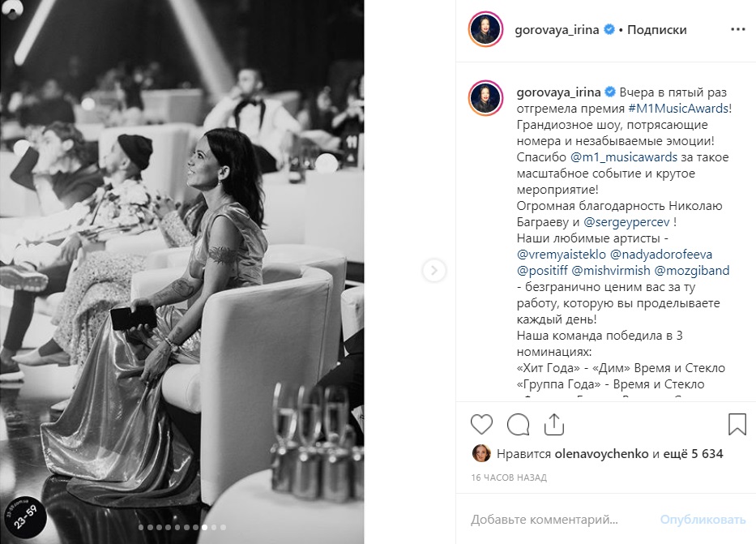Open olenavoychenko liker profile
Viewport: 756px width, 544px height.
(x=602, y=453)
